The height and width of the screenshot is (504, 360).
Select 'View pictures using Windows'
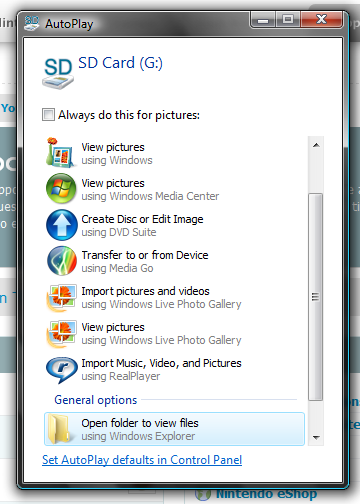tap(175, 153)
